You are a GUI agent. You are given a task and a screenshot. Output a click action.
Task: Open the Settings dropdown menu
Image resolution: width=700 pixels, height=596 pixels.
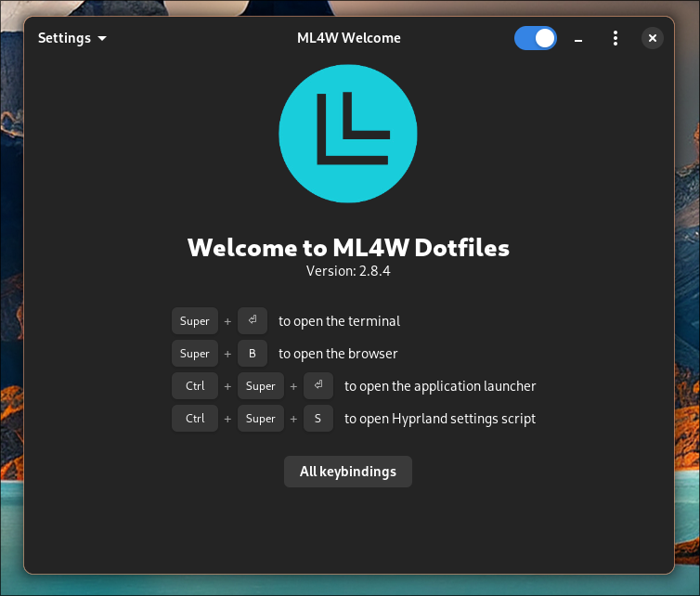pyautogui.click(x=72, y=38)
